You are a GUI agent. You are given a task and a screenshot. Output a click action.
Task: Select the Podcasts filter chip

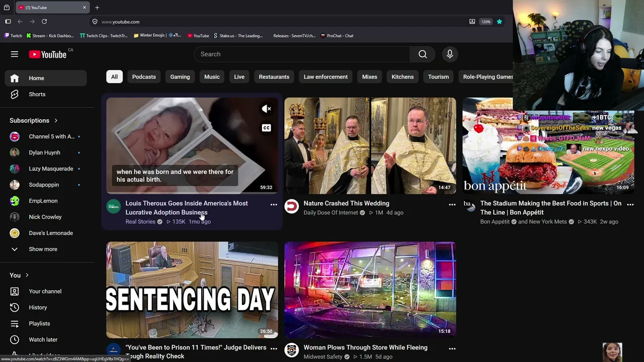pos(144,77)
